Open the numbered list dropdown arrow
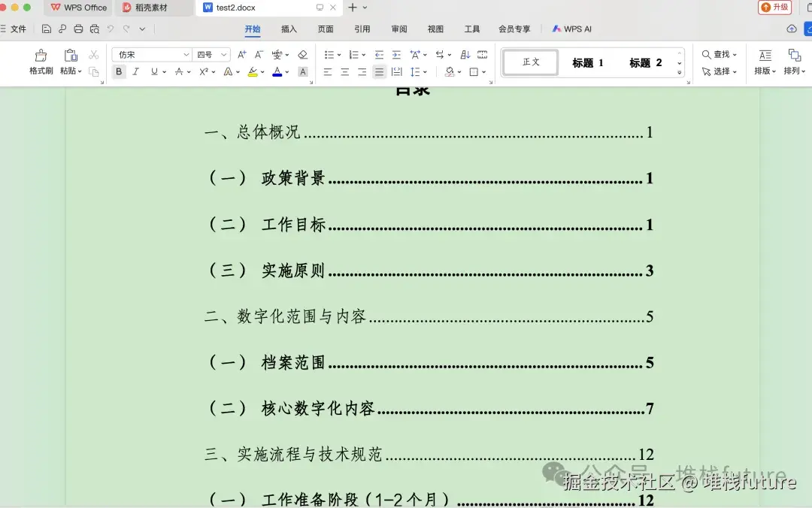This screenshot has width=812, height=508. 364,55
